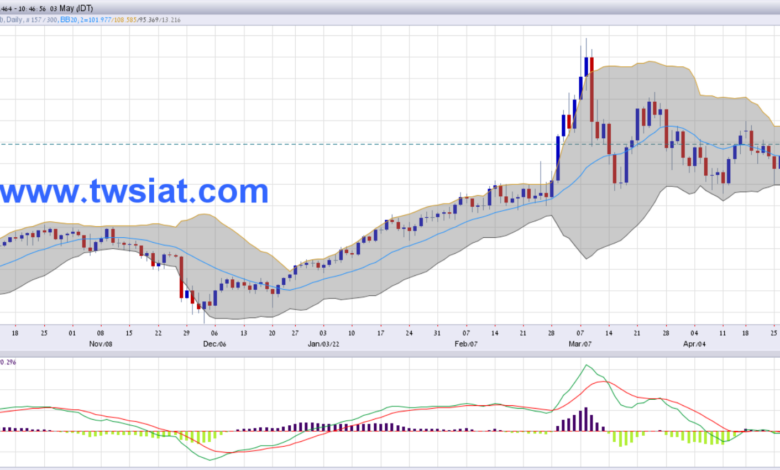This screenshot has height=470, width=780.
Task: Click the "Apr/04" date axis label
Action: click(694, 344)
